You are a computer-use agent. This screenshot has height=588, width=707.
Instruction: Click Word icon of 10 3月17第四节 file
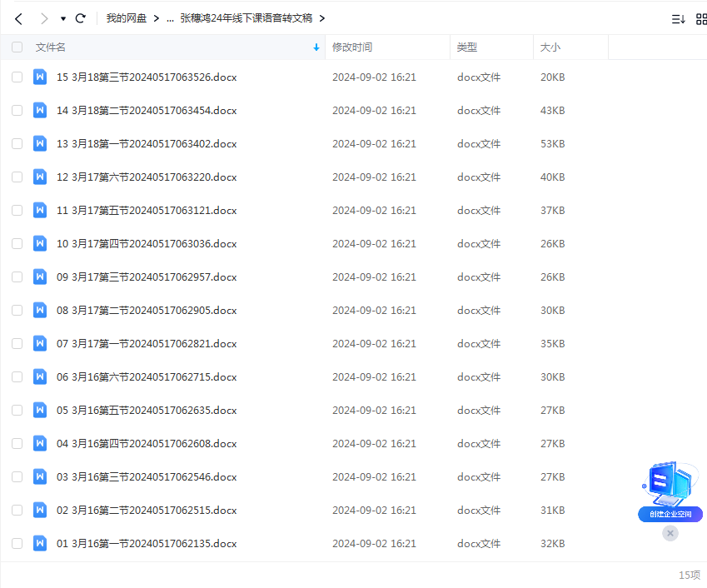[x=40, y=243]
